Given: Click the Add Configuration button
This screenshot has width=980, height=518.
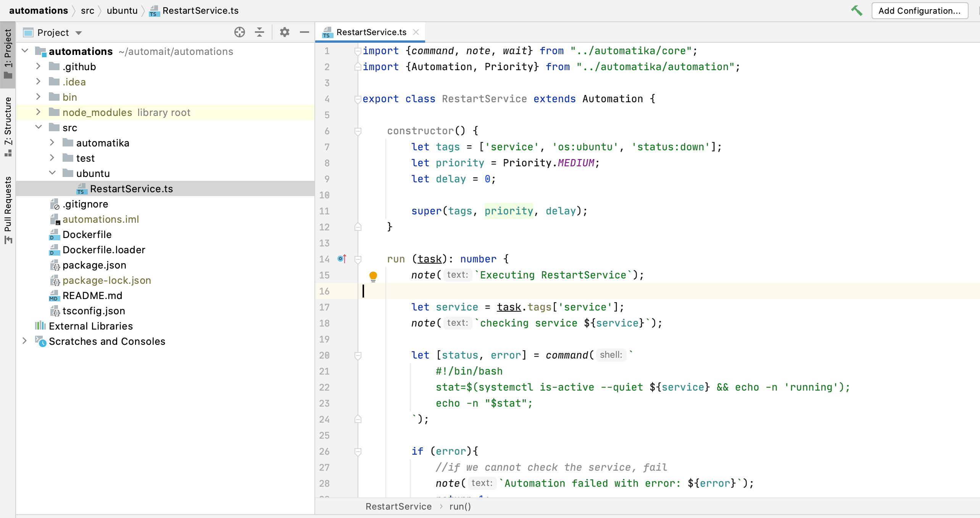Looking at the screenshot, I should coord(920,11).
